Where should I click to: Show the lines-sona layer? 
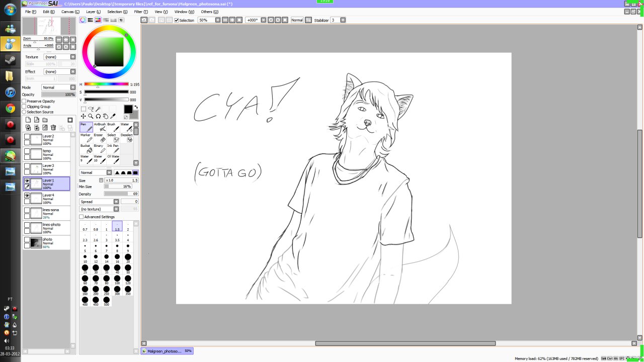[x=27, y=210]
